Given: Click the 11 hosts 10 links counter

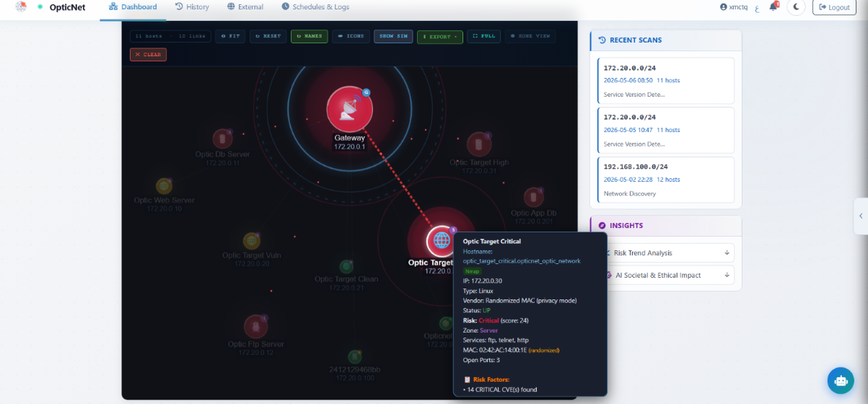Looking at the screenshot, I should point(170,36).
